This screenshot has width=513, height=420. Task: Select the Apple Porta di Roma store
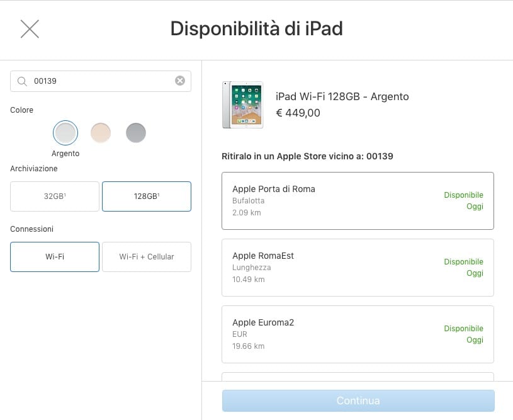[358, 201]
